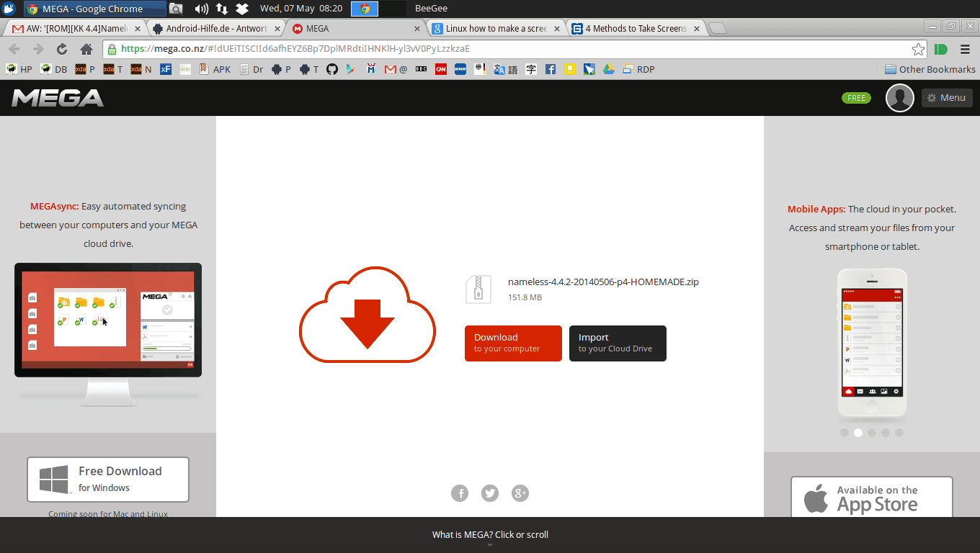Screen dimensions: 980x553
Task: Open the BBC bookmark icon
Action: pyautogui.click(x=422, y=69)
